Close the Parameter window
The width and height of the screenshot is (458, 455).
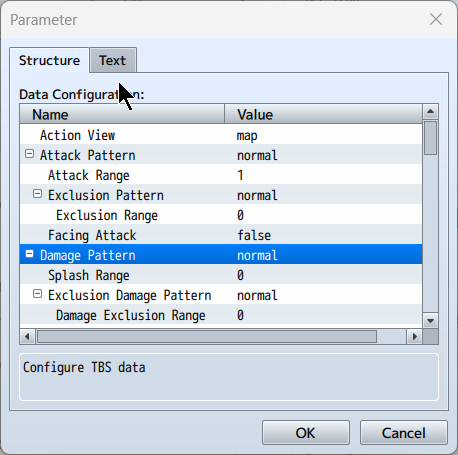tap(436, 19)
